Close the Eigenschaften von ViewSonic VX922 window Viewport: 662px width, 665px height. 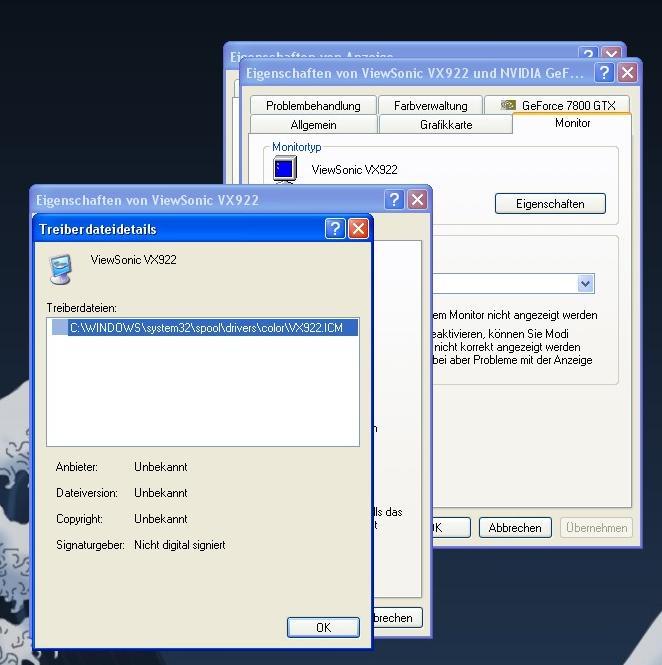417,199
